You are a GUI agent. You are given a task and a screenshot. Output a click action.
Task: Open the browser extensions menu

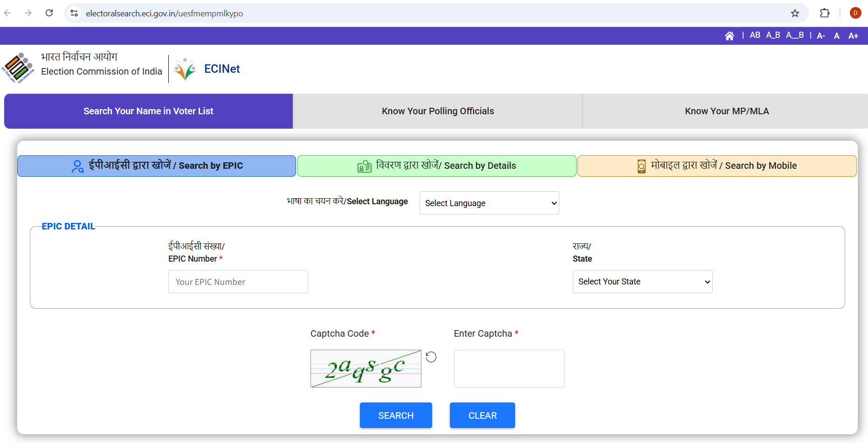pos(824,13)
